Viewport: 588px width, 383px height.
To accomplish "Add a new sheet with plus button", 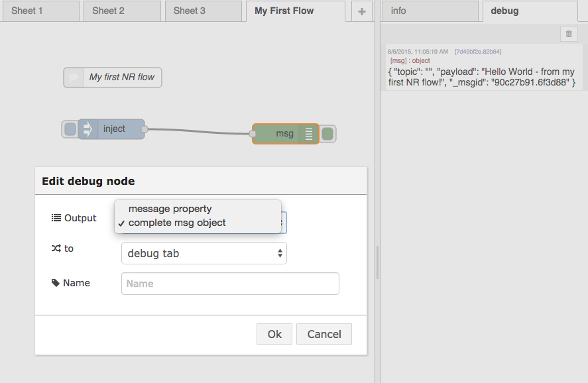I will click(361, 11).
